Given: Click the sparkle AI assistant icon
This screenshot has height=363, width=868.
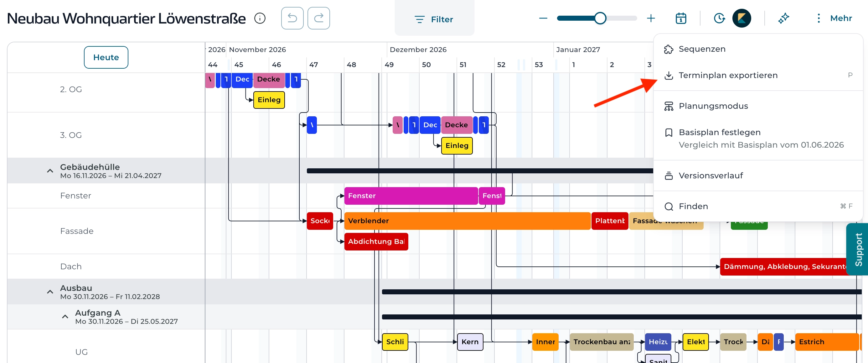Looking at the screenshot, I should 783,18.
